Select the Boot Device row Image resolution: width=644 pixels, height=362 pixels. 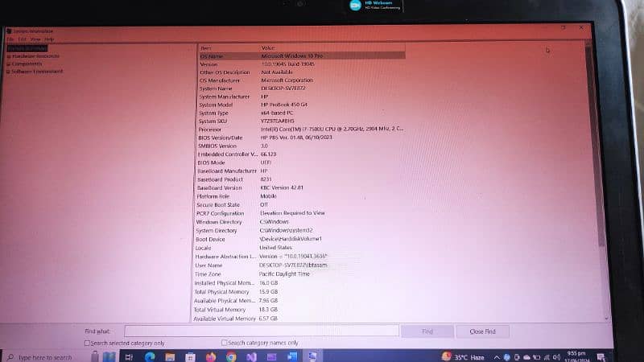[x=300, y=239]
